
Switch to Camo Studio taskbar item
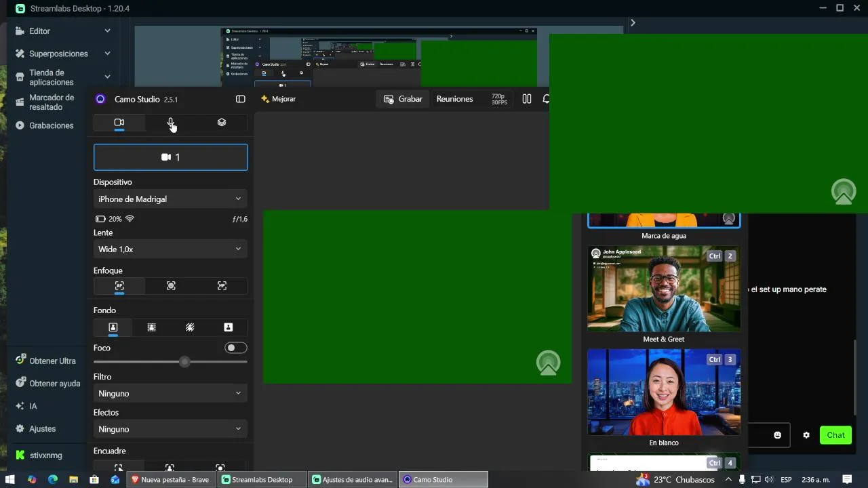coord(443,479)
